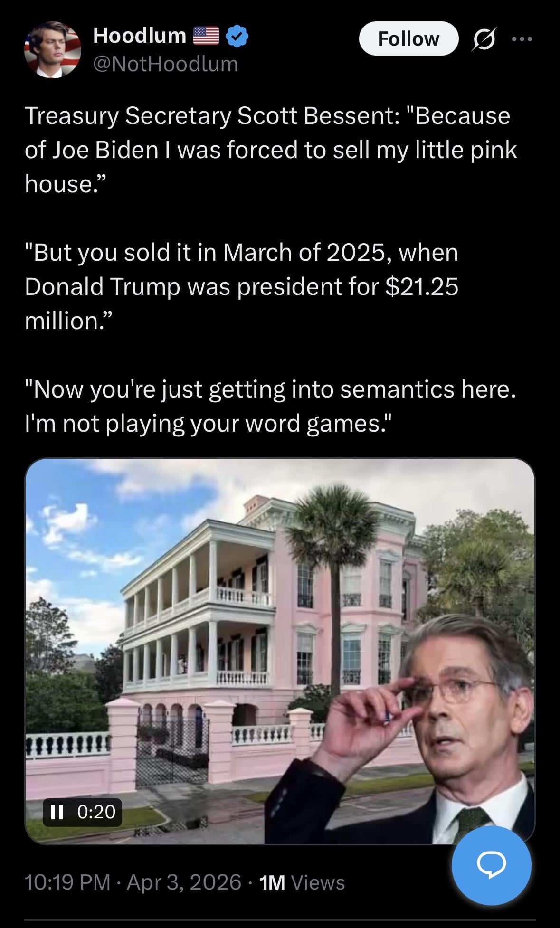Tap the tweet text about Scott Bessent
Screen dimensions: 560x928
[271, 150]
